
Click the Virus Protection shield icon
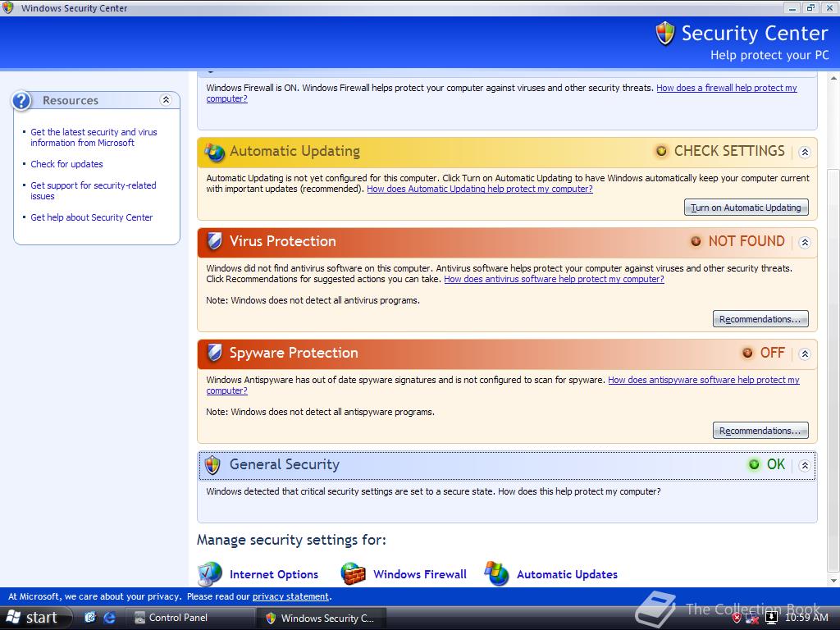pyautogui.click(x=215, y=241)
